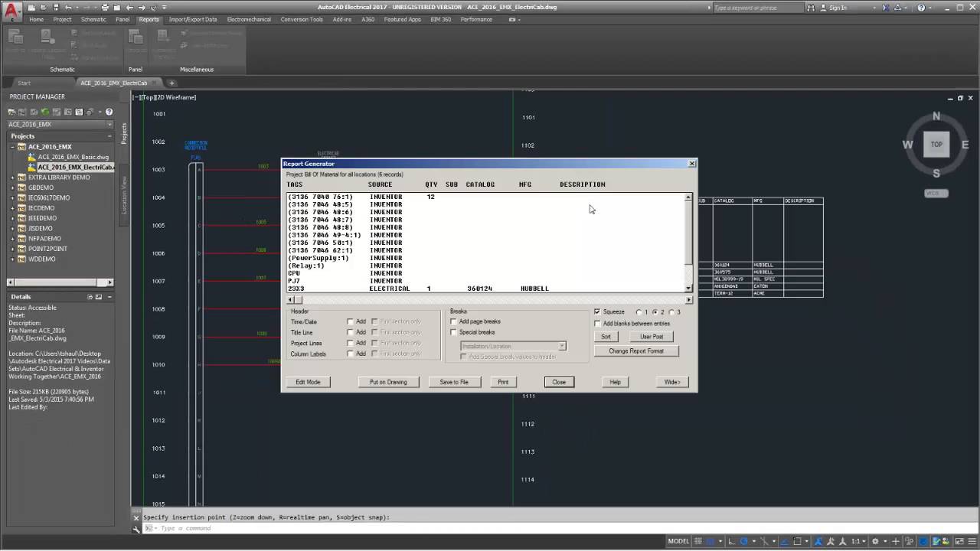Viewport: 980px width, 551px height.
Task: Click Change Report Format button
Action: [636, 350]
